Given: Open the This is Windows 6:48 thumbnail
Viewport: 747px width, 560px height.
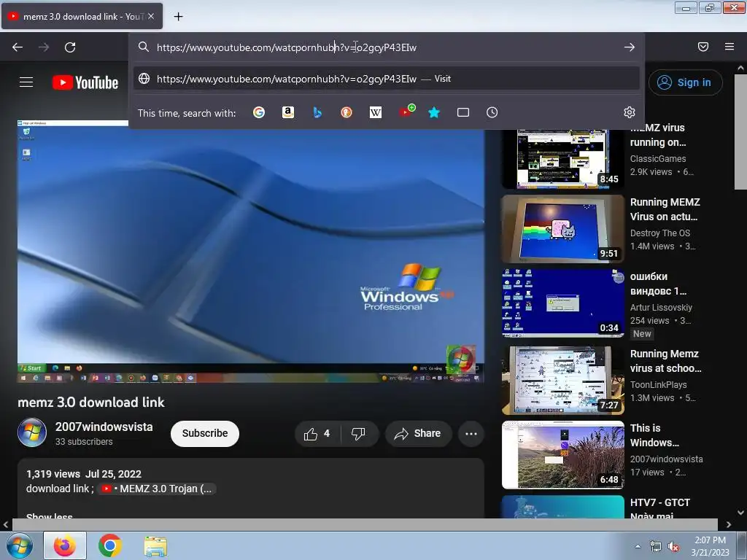Looking at the screenshot, I should coord(562,455).
